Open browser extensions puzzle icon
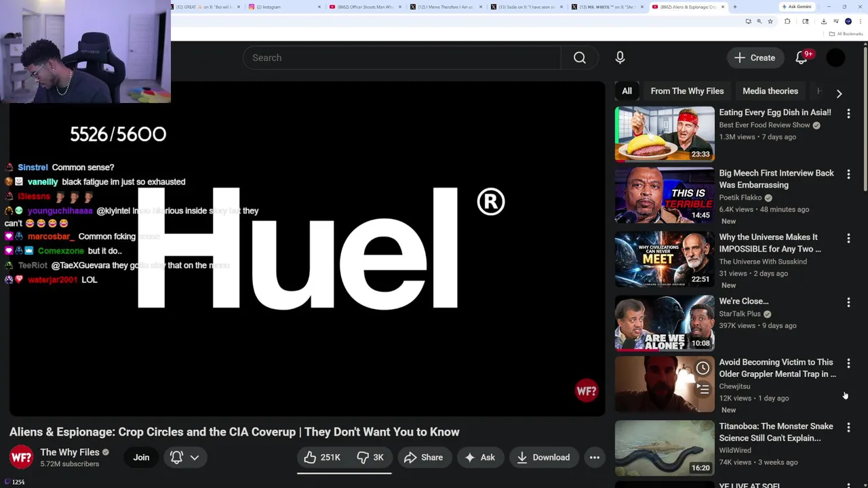The width and height of the screenshot is (868, 488). (x=787, y=21)
